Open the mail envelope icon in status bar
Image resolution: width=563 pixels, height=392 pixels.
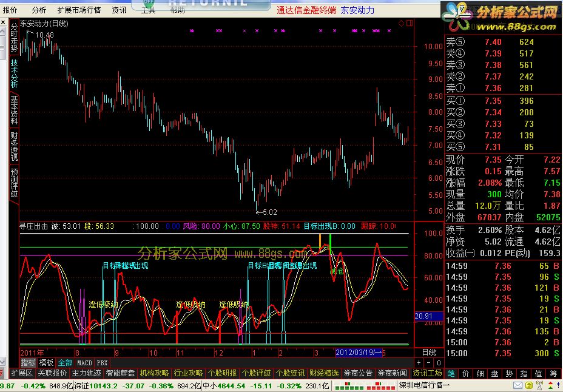[x=517, y=385]
